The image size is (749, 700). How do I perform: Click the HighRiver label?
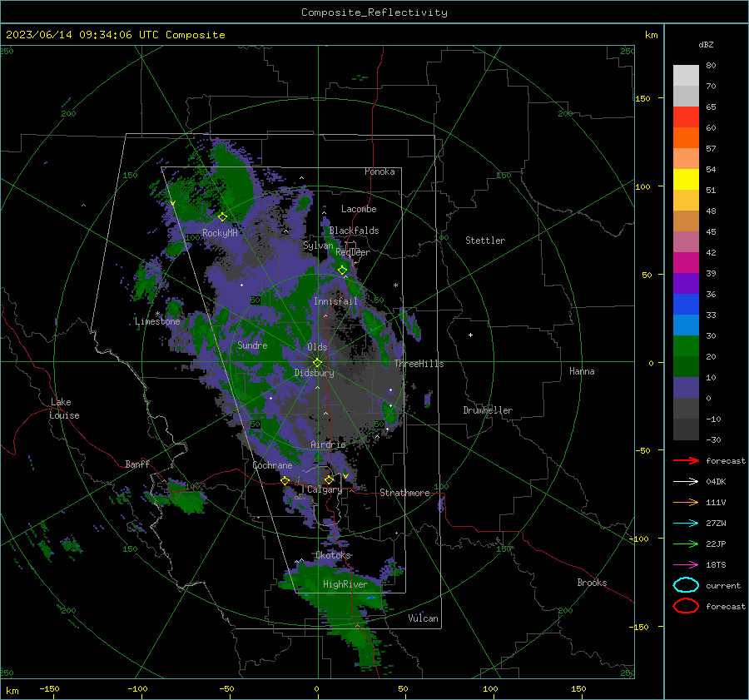(345, 584)
